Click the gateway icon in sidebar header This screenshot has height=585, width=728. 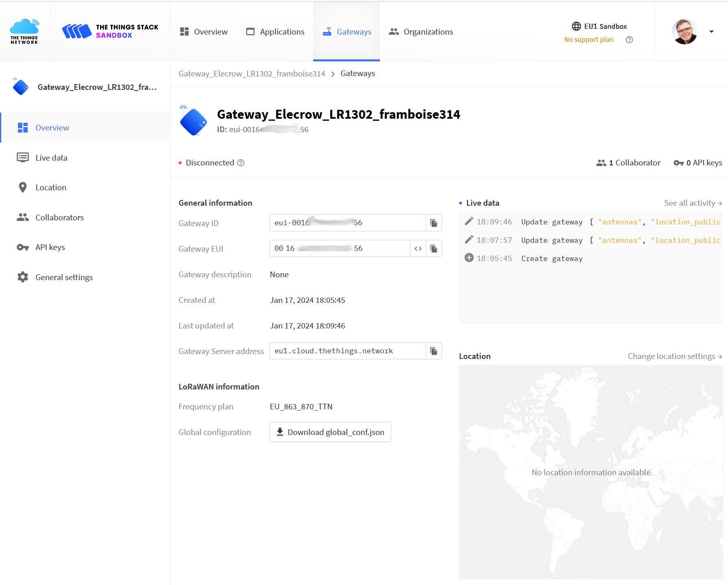click(x=20, y=87)
